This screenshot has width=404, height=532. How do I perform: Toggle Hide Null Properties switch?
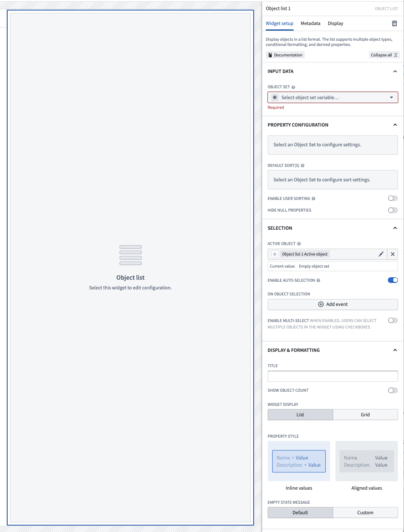click(393, 210)
